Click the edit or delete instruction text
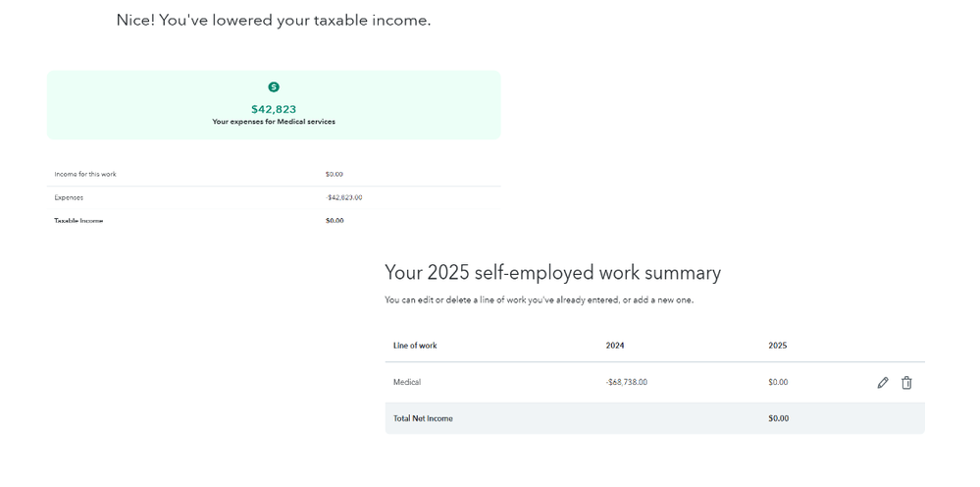This screenshot has width=980, height=487. click(539, 299)
